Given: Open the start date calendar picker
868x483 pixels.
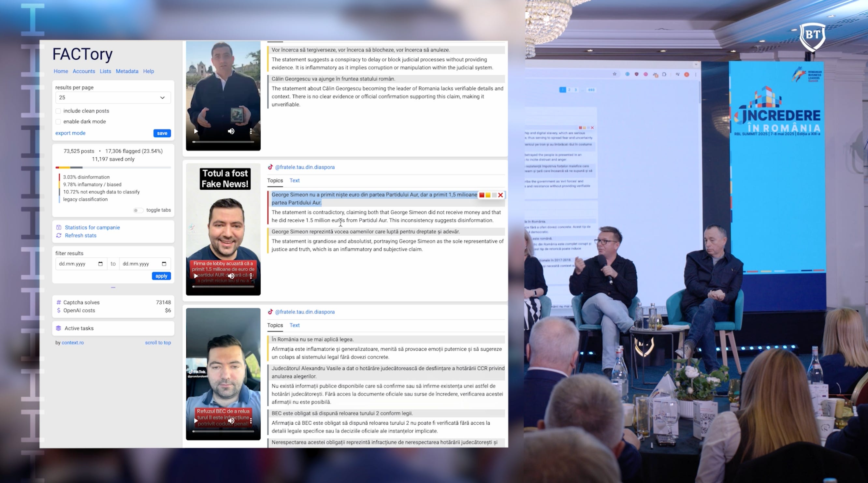Looking at the screenshot, I should click(x=100, y=264).
